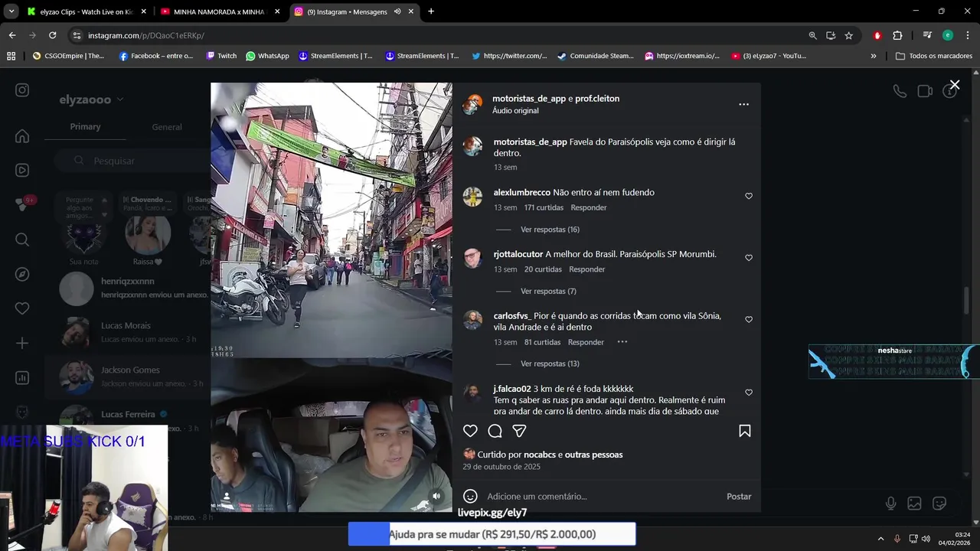
Task: Close the post overlay with X
Action: pyautogui.click(x=954, y=85)
